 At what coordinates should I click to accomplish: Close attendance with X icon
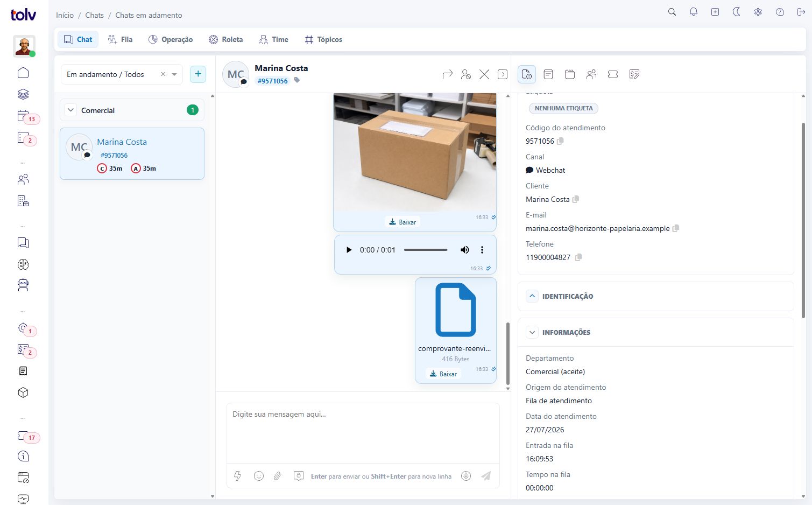coord(484,74)
